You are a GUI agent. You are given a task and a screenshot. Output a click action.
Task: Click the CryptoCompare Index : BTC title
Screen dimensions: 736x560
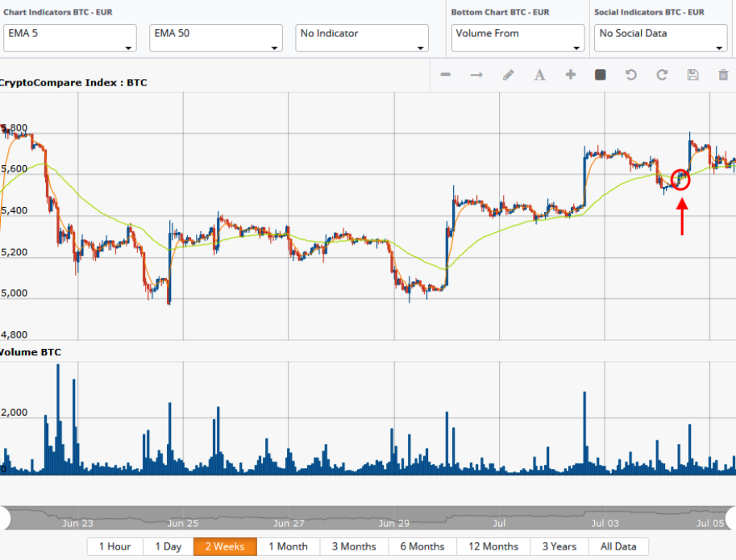click(x=73, y=82)
